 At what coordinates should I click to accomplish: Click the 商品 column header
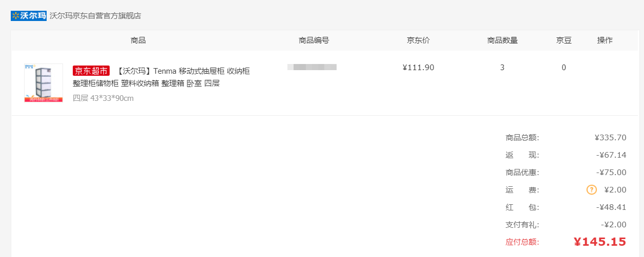tap(138, 40)
